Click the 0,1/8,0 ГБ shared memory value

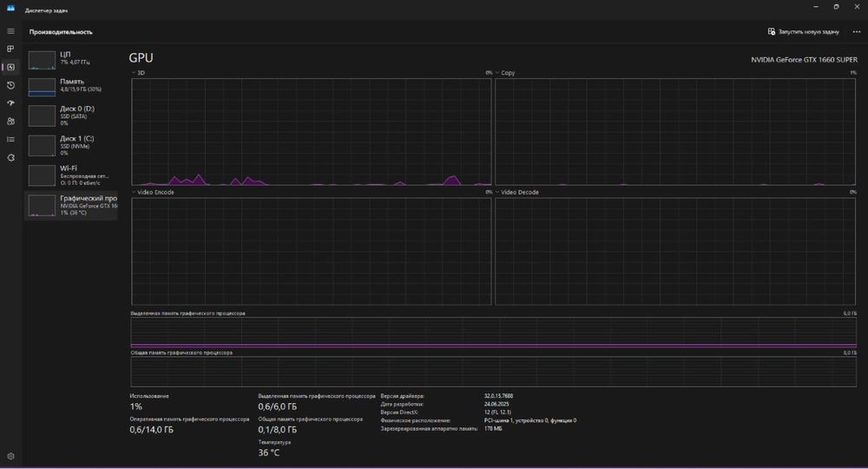tap(278, 430)
